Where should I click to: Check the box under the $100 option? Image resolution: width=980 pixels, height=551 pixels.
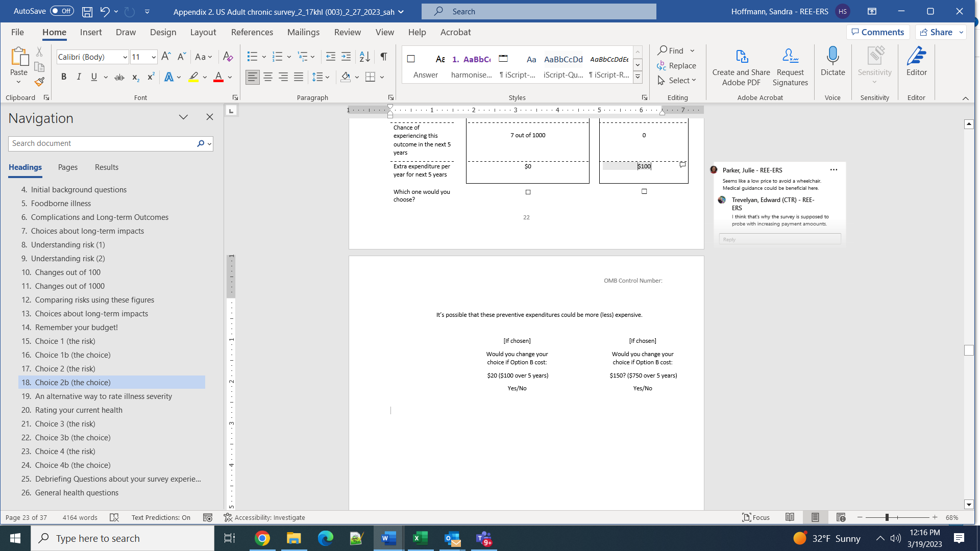(x=644, y=191)
